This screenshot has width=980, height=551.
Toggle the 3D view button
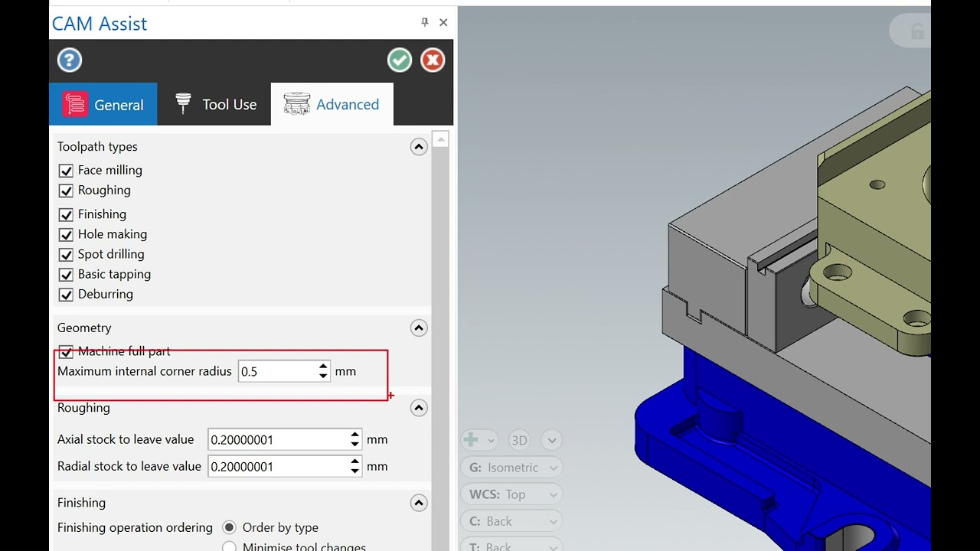pos(519,440)
